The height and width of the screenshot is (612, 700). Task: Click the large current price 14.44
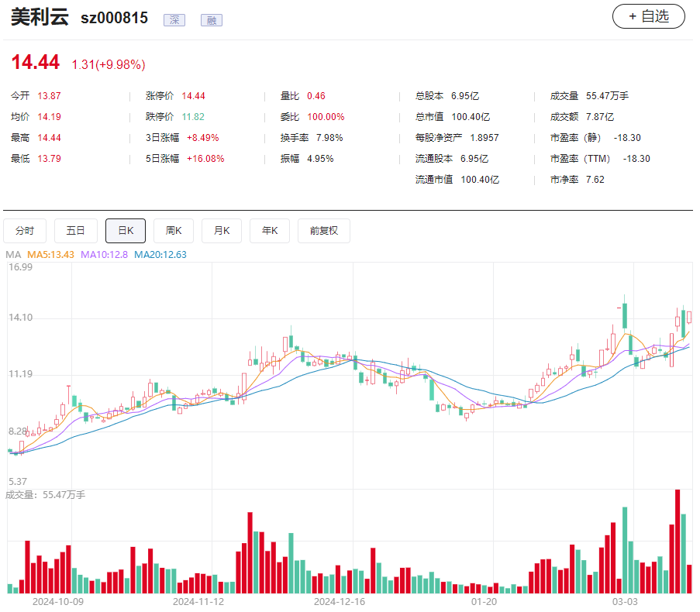tap(35, 62)
